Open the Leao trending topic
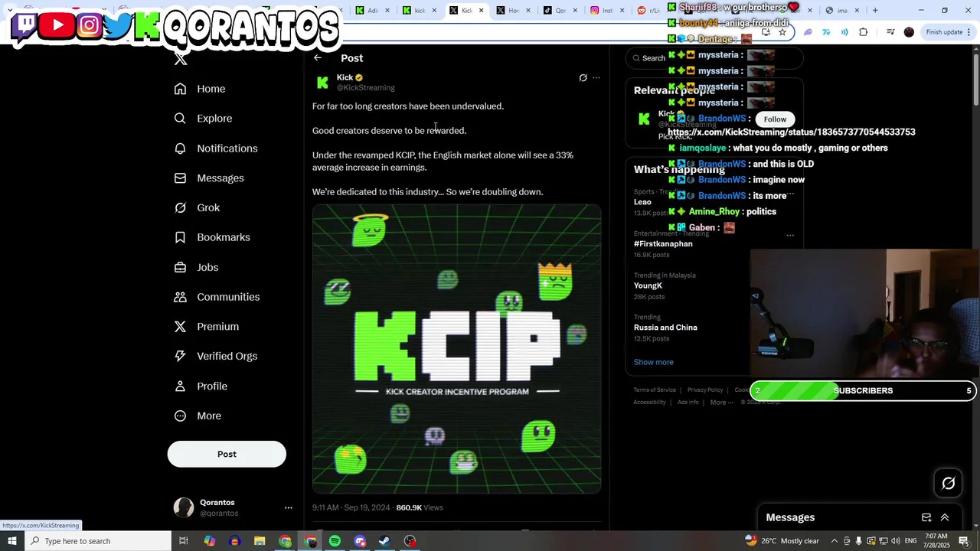Screen dimensions: 980x551 tap(642, 202)
